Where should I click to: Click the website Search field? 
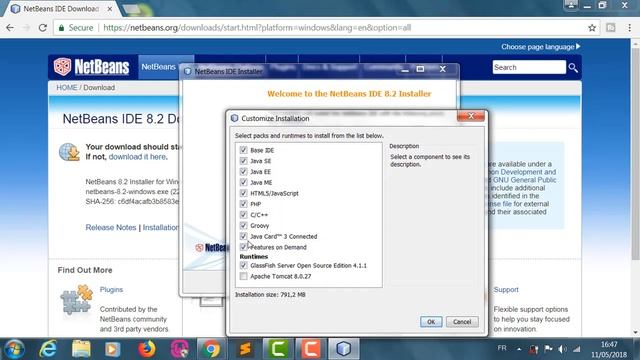(x=529, y=67)
